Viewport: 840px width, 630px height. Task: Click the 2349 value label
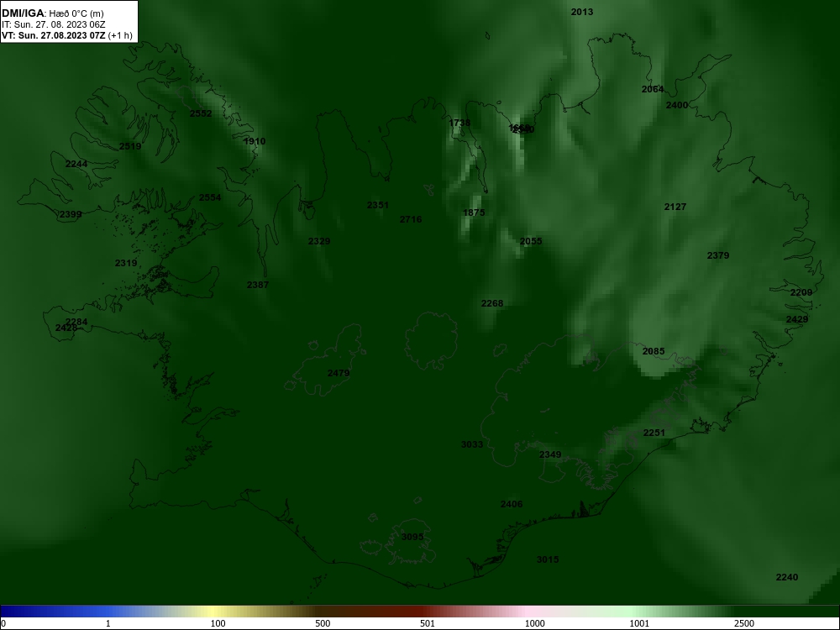pos(550,454)
